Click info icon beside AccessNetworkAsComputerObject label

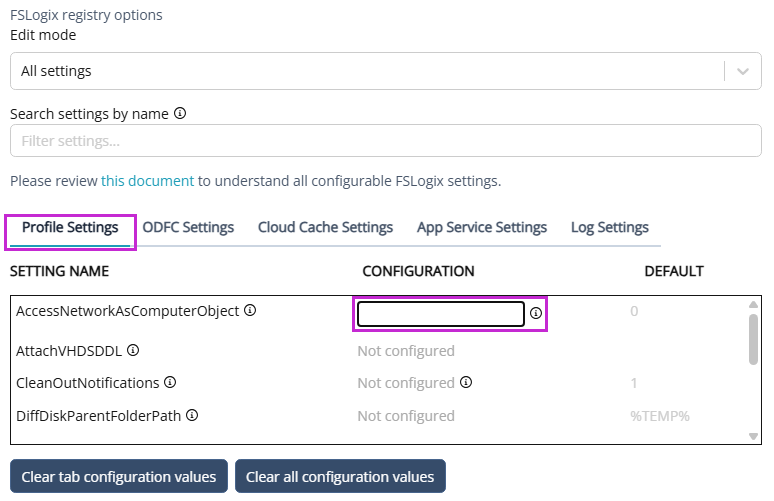250,310
